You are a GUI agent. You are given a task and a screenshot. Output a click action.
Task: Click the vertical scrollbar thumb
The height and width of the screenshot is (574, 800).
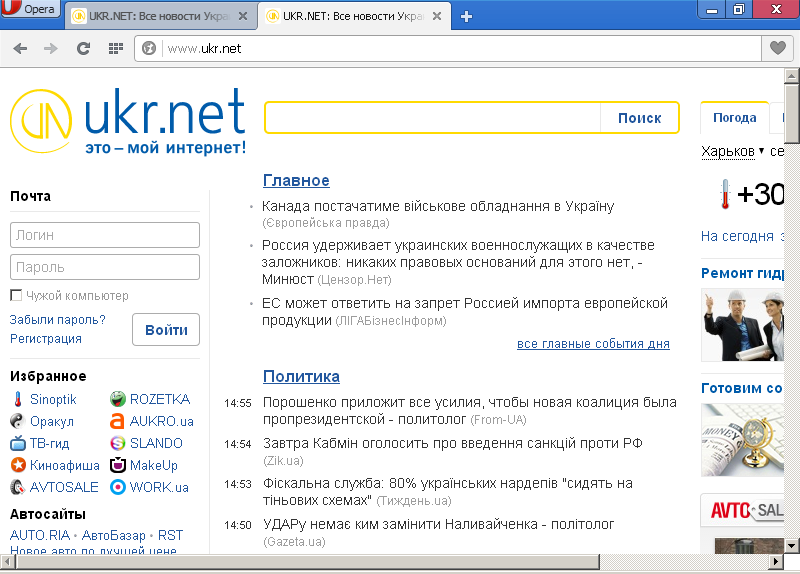[x=791, y=113]
